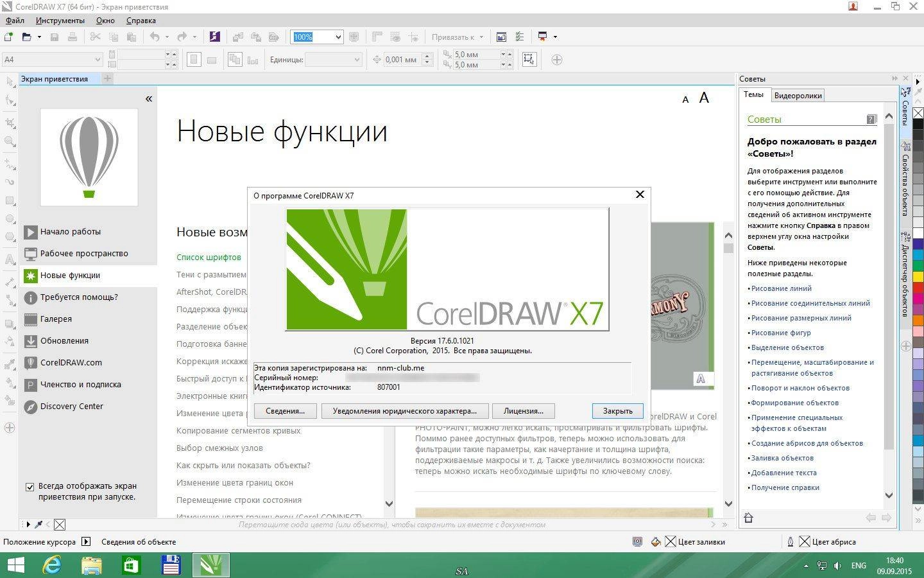Image resolution: width=924 pixels, height=578 pixels.
Task: Select the Pick tool in toolbox
Action: (10, 82)
